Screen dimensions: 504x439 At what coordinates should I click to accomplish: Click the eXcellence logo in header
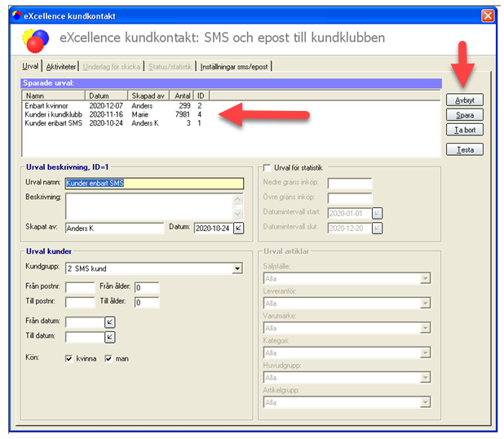tap(35, 41)
